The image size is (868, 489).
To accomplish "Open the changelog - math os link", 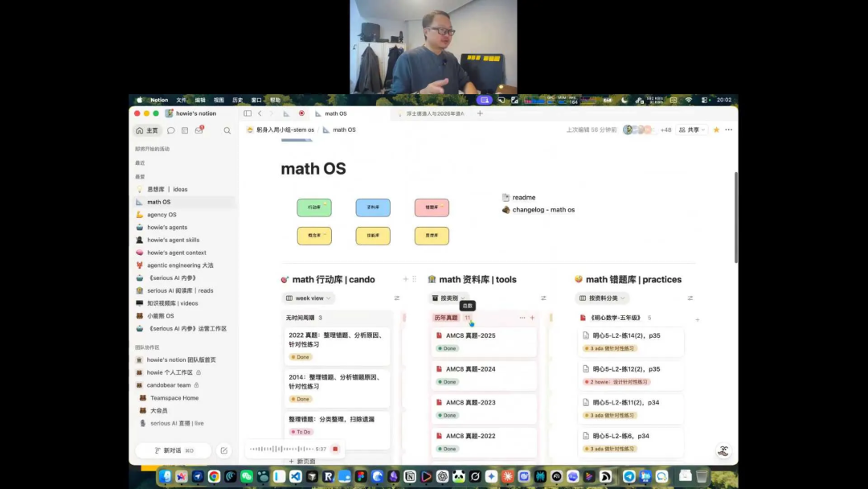I will (538, 210).
